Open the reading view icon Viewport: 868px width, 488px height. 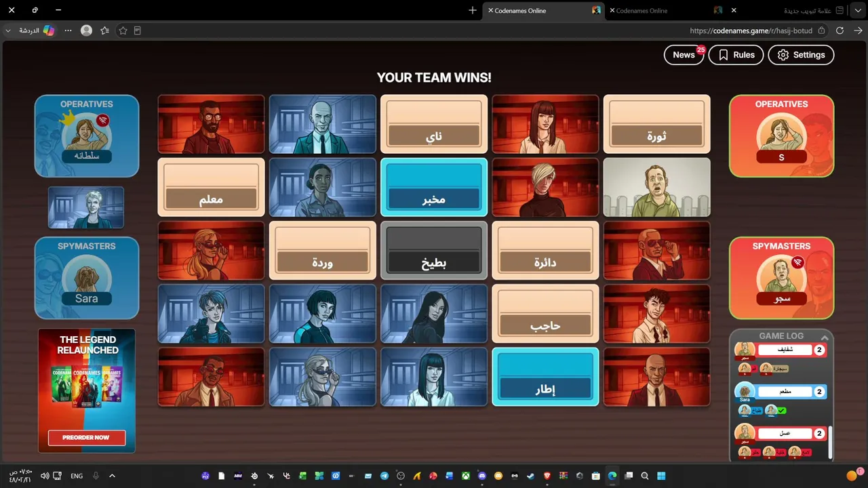click(137, 30)
